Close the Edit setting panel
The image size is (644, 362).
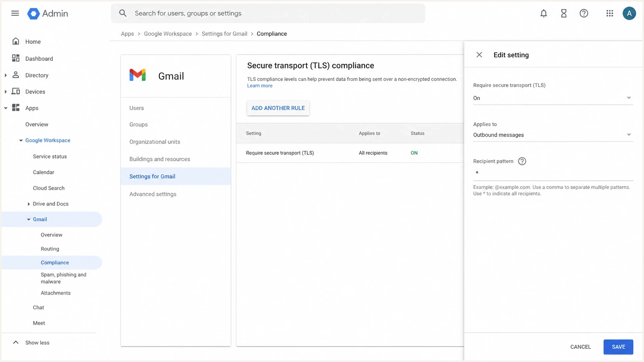tap(479, 55)
